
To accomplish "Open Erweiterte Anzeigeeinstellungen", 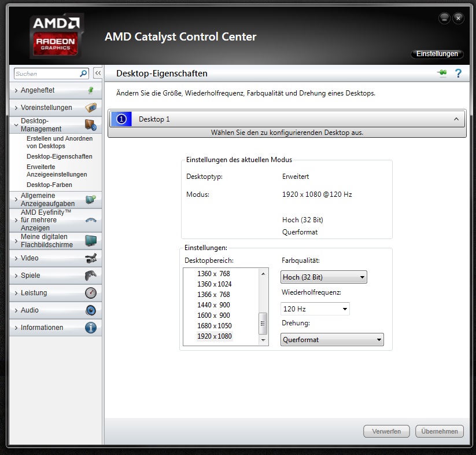I will click(57, 170).
